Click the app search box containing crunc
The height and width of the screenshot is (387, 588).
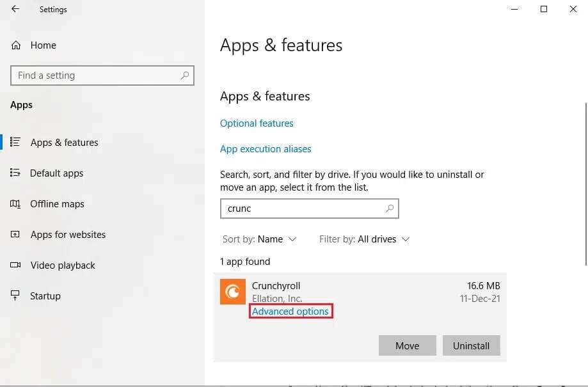coord(310,209)
